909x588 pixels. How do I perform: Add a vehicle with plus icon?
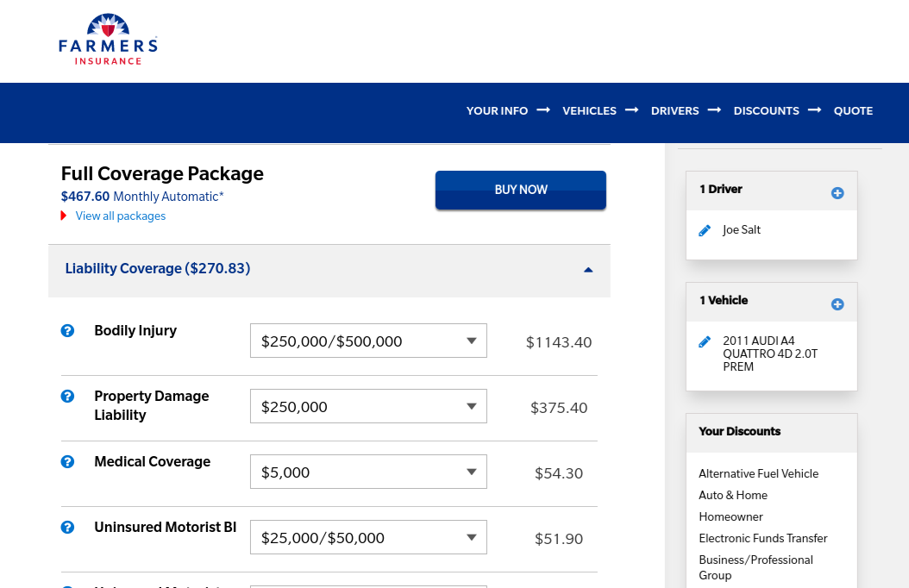(837, 304)
